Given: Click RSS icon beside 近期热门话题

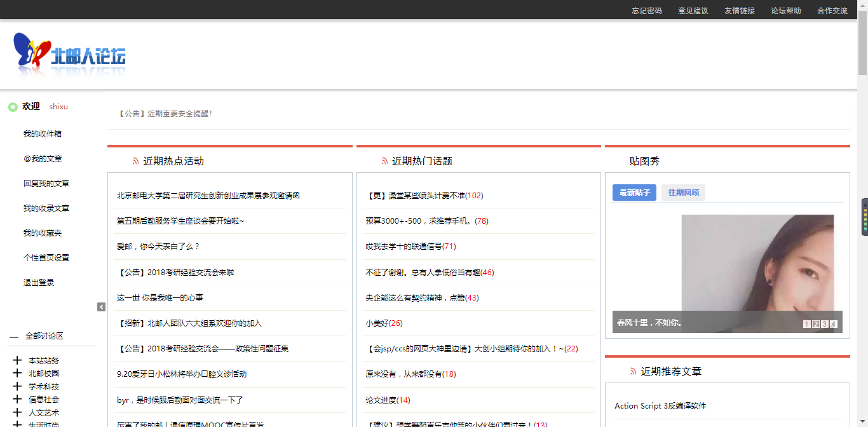Looking at the screenshot, I should [384, 161].
